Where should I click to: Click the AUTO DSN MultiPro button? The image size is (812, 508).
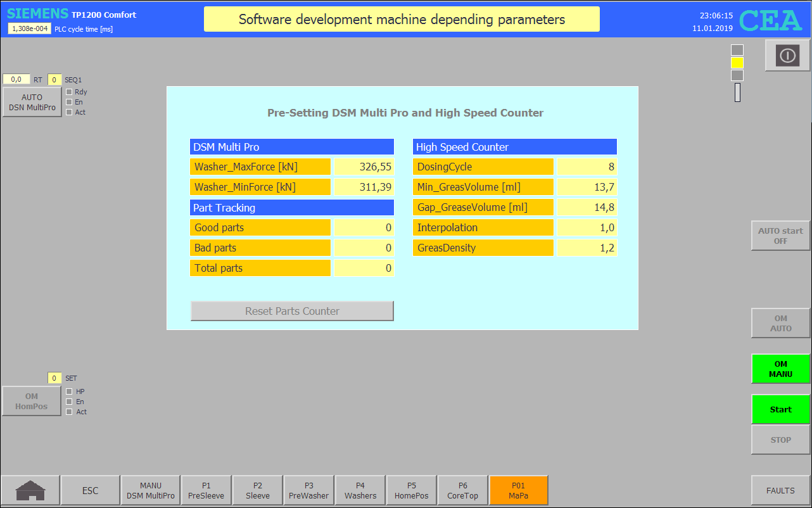coord(32,102)
